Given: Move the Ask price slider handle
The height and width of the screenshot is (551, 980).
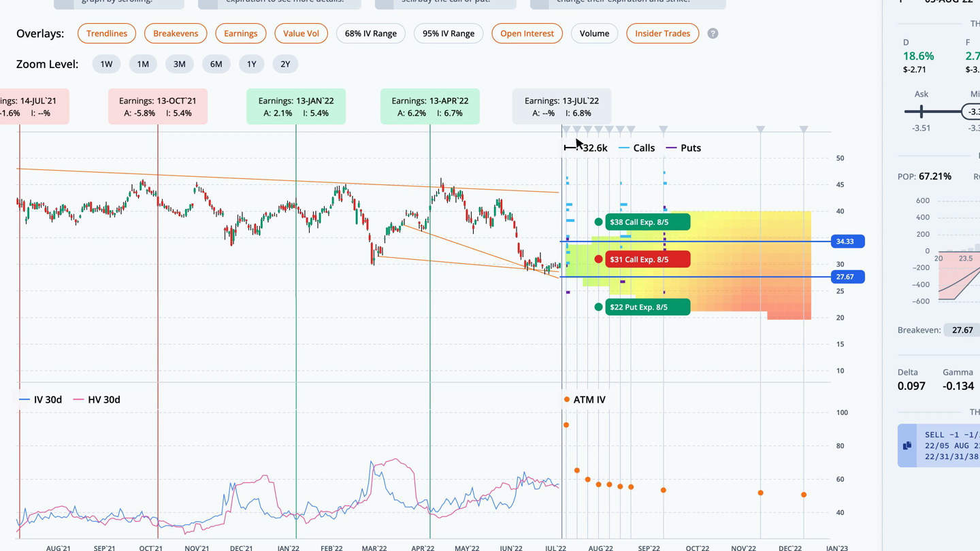Looking at the screenshot, I should pos(921,111).
